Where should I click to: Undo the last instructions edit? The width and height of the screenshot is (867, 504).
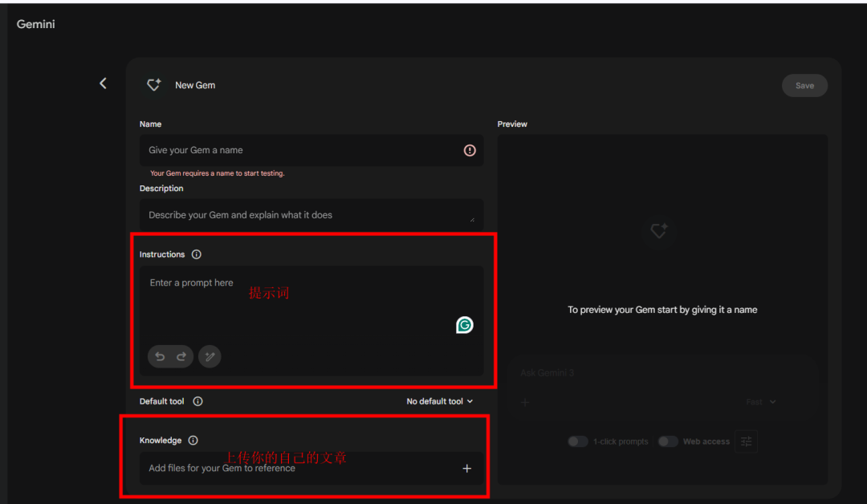point(160,356)
